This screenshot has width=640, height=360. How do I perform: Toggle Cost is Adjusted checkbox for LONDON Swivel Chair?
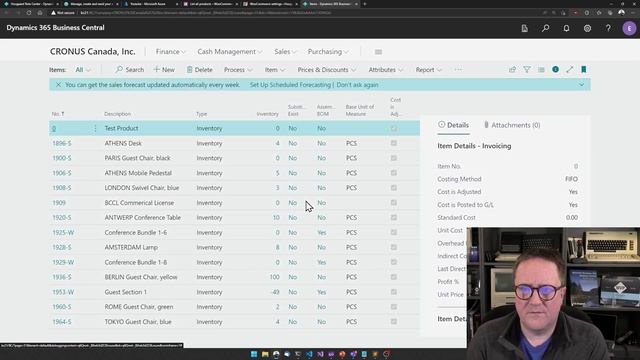(x=393, y=188)
